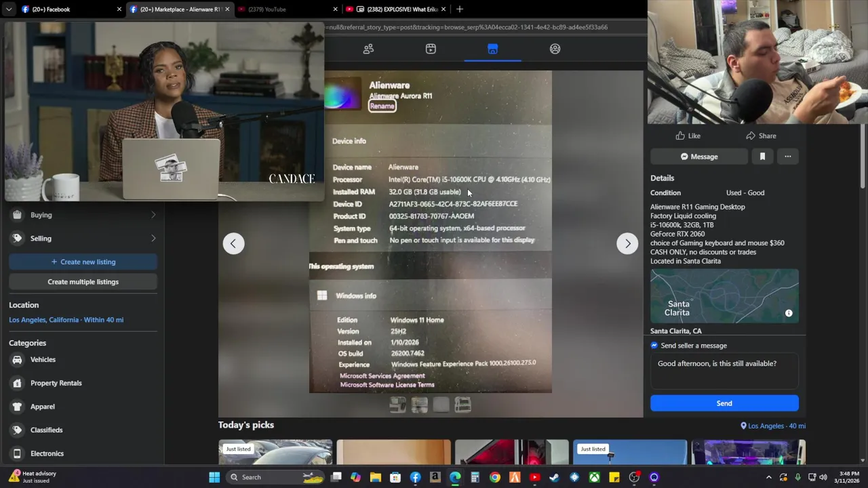Open Sticky Notes from the taskbar
Viewport: 868px width, 488px height.
(x=614, y=477)
